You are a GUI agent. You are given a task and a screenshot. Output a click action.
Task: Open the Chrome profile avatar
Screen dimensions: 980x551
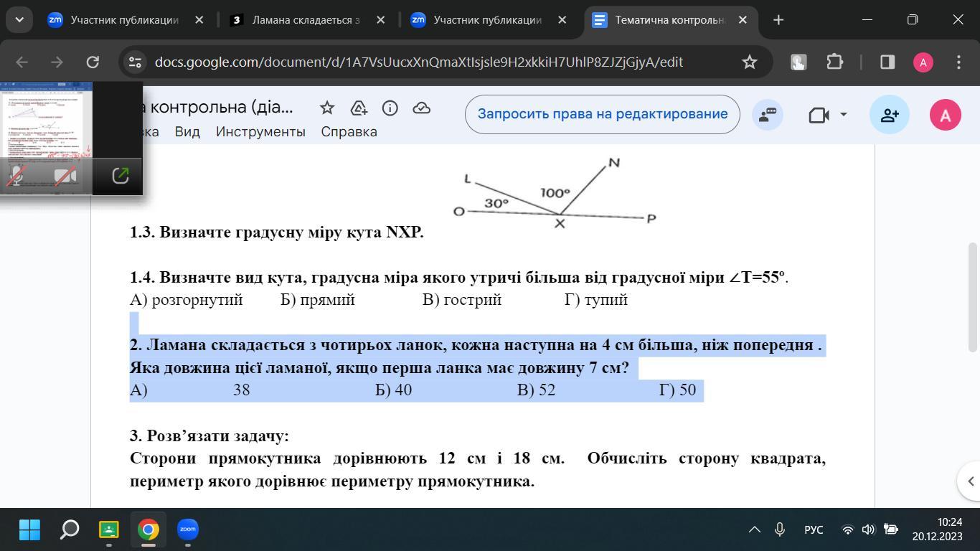(923, 62)
